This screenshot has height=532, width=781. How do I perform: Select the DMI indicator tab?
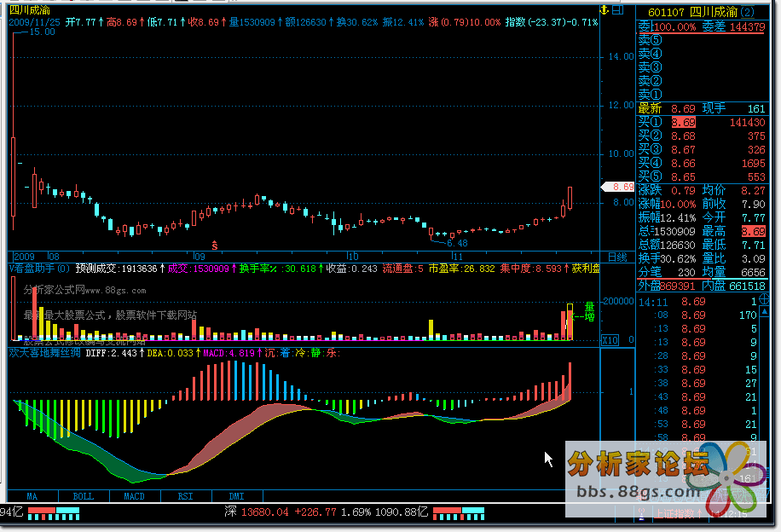click(x=236, y=495)
